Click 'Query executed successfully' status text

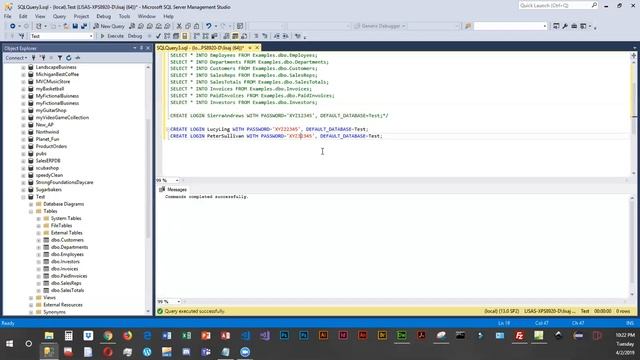[195, 311]
